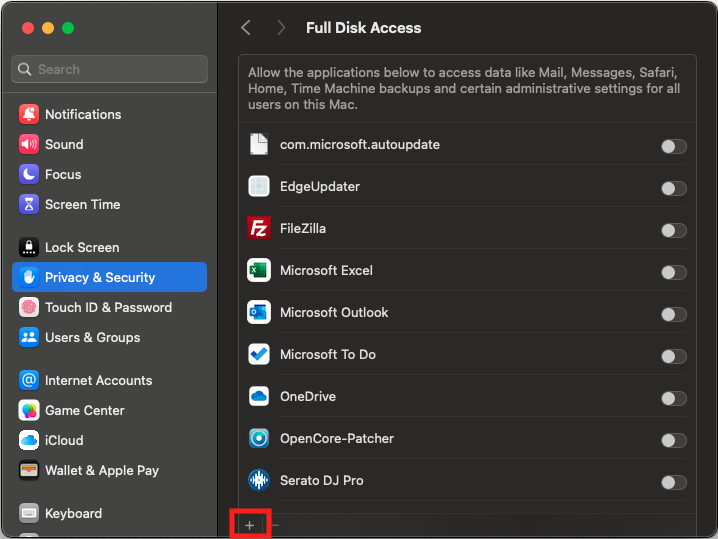The height and width of the screenshot is (539, 718).
Task: Click the Wallet & Apple Pay icon
Action: tap(29, 470)
